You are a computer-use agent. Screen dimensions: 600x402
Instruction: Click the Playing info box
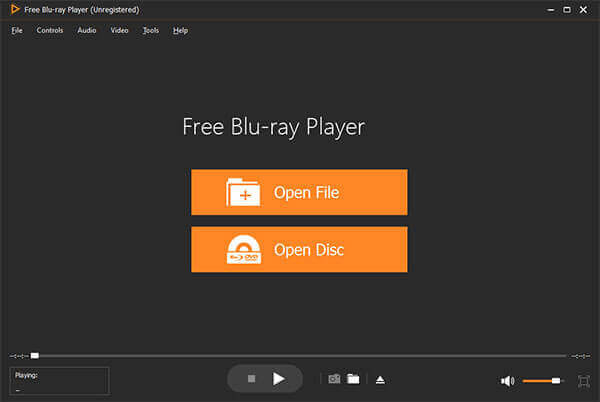(x=59, y=380)
